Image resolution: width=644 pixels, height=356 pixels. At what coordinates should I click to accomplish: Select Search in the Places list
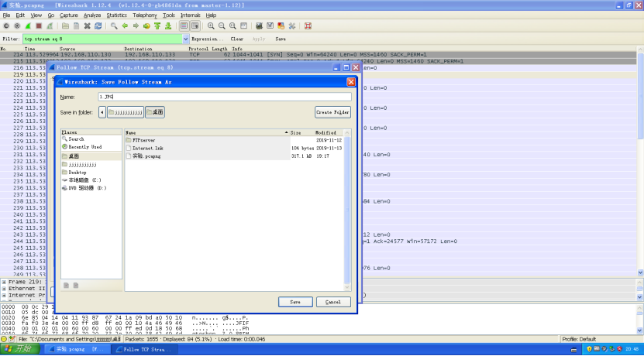[91, 139]
